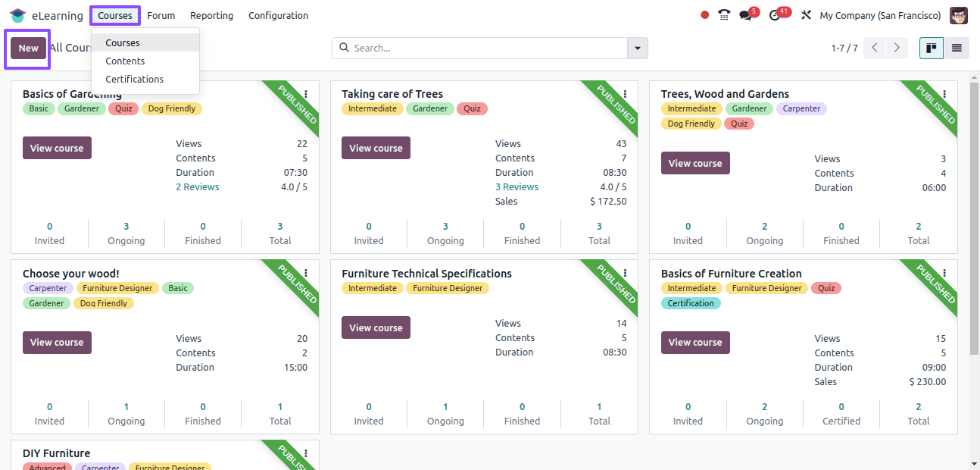
Task: Open the debug tools icon in the top bar
Action: pyautogui.click(x=806, y=15)
